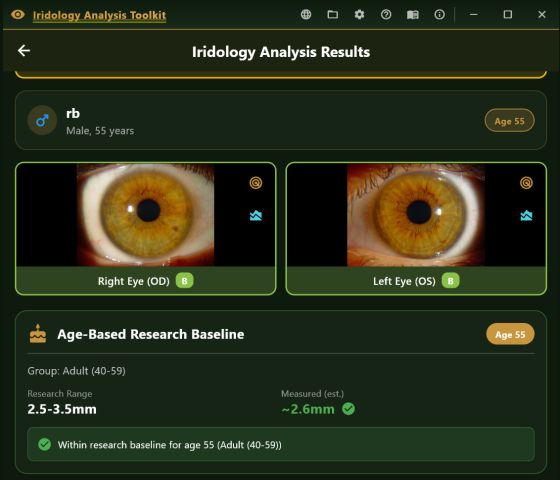Click the 'Research Range' label

click(x=60, y=394)
